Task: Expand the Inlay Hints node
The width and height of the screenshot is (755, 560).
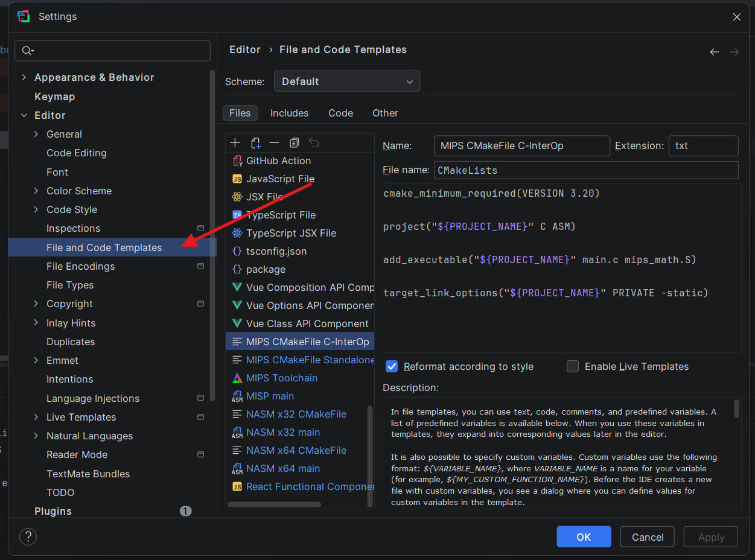Action: pos(36,323)
